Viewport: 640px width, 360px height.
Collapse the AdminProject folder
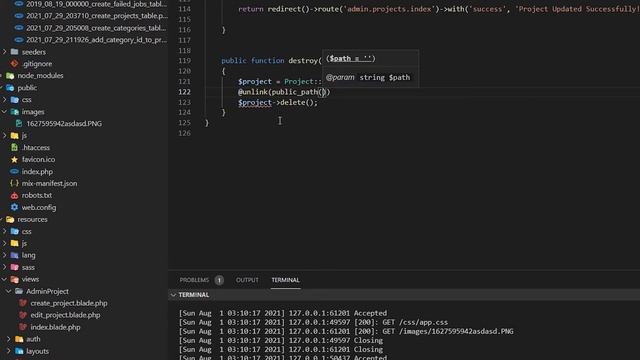coord(9,291)
